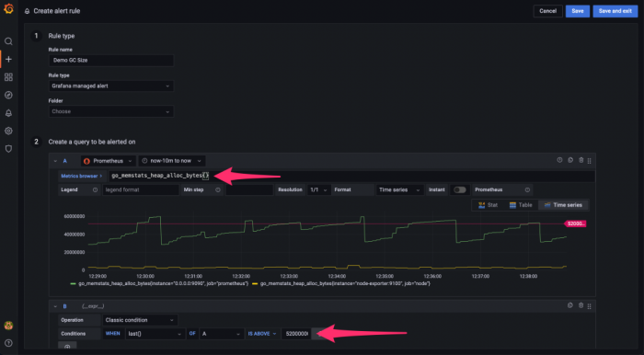
Task: Open Dashboards from the sidebar
Action: [8, 77]
